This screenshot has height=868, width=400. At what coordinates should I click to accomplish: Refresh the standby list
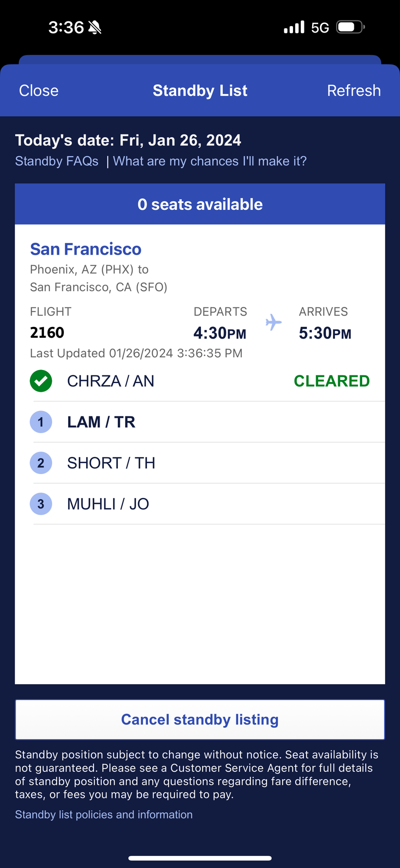(x=354, y=91)
